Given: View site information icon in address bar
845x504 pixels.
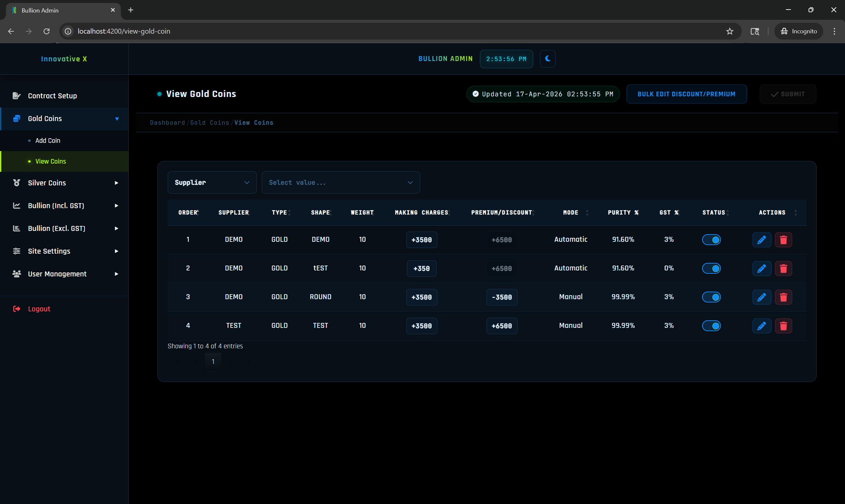Looking at the screenshot, I should coord(68,31).
